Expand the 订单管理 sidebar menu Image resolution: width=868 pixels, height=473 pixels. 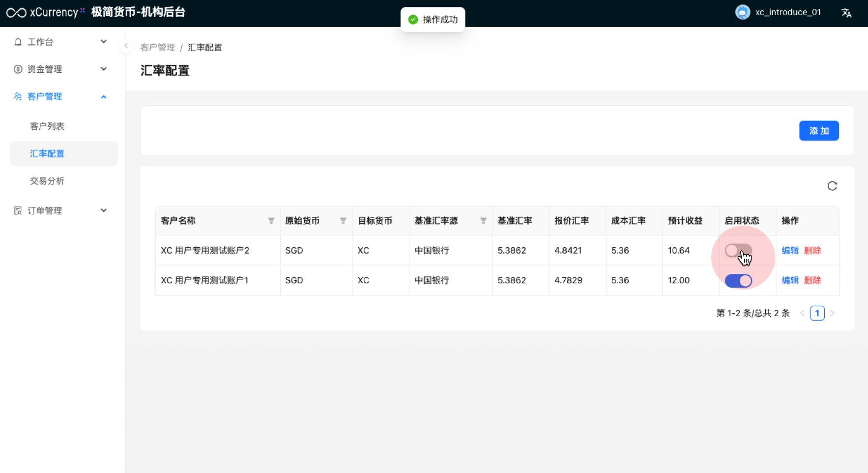pos(60,211)
